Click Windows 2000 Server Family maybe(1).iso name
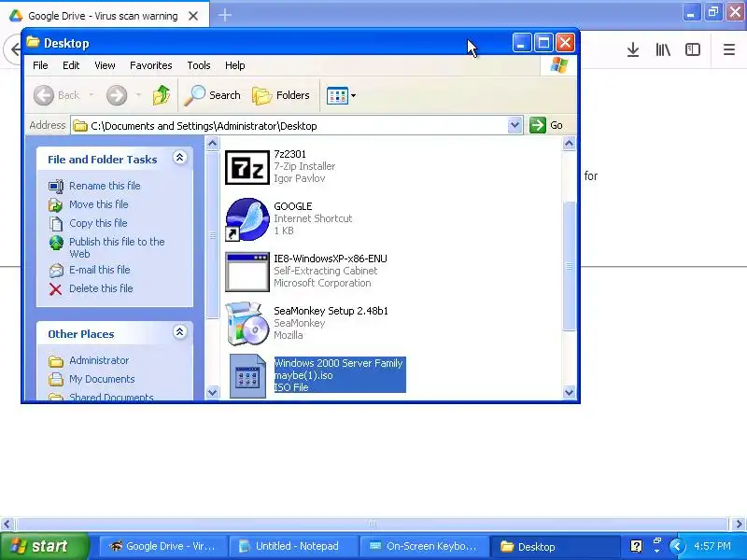This screenshot has height=560, width=747. [x=339, y=369]
